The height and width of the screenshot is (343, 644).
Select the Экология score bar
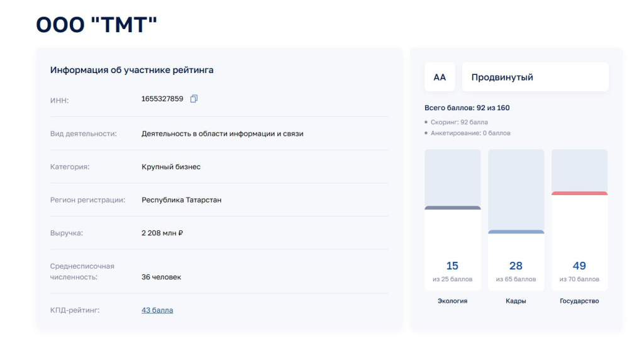tap(453, 220)
